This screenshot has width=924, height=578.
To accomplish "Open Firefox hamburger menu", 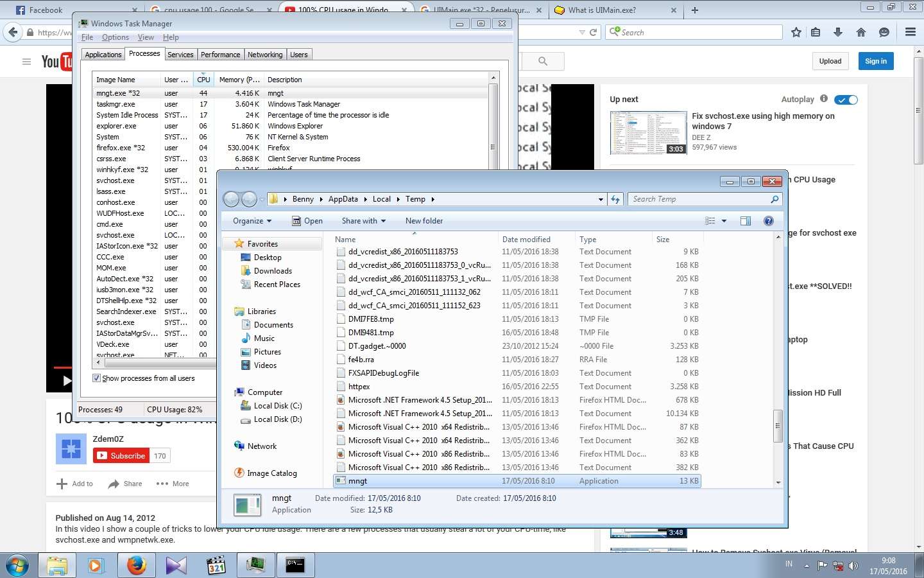I will tap(911, 32).
